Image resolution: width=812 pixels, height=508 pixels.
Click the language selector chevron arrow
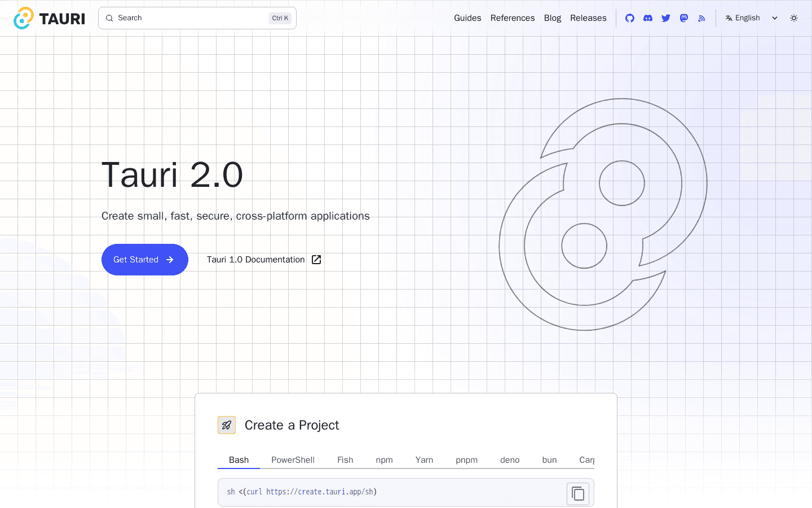click(775, 18)
